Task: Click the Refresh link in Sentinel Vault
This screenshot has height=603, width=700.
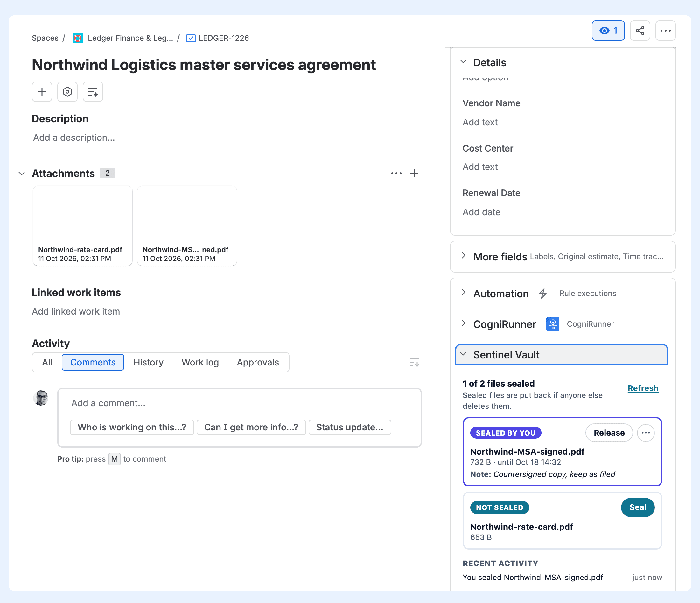Action: pyautogui.click(x=643, y=388)
